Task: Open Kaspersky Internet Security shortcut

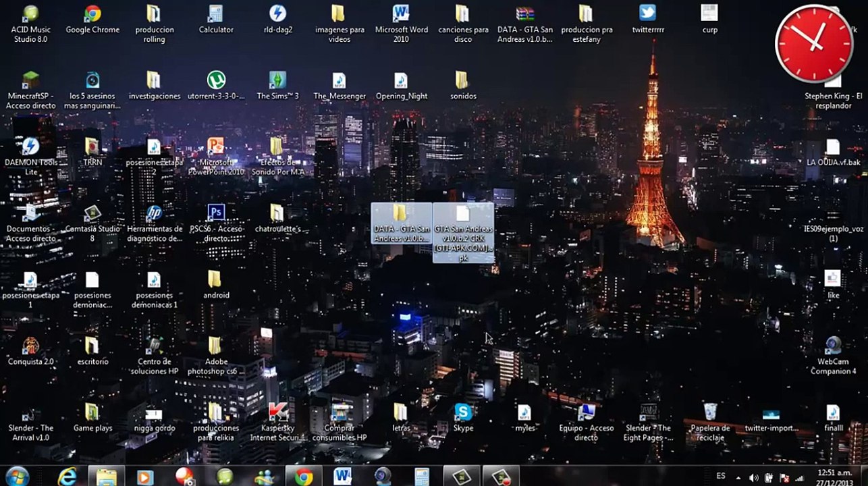Action: tap(277, 412)
